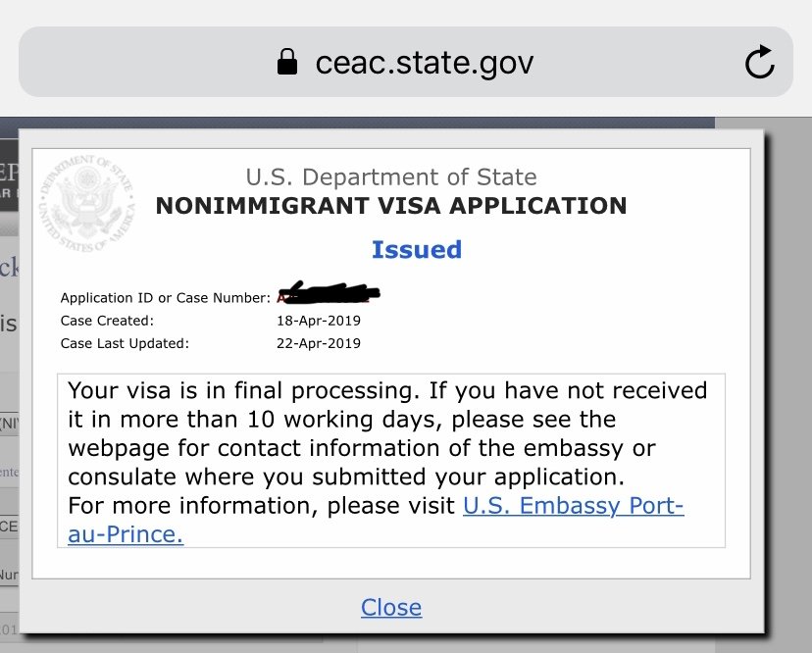Click the blacked-out case number
This screenshot has width=812, height=653.
point(329,292)
